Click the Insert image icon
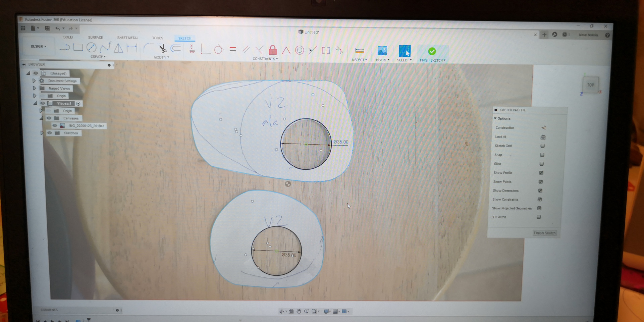 click(382, 51)
